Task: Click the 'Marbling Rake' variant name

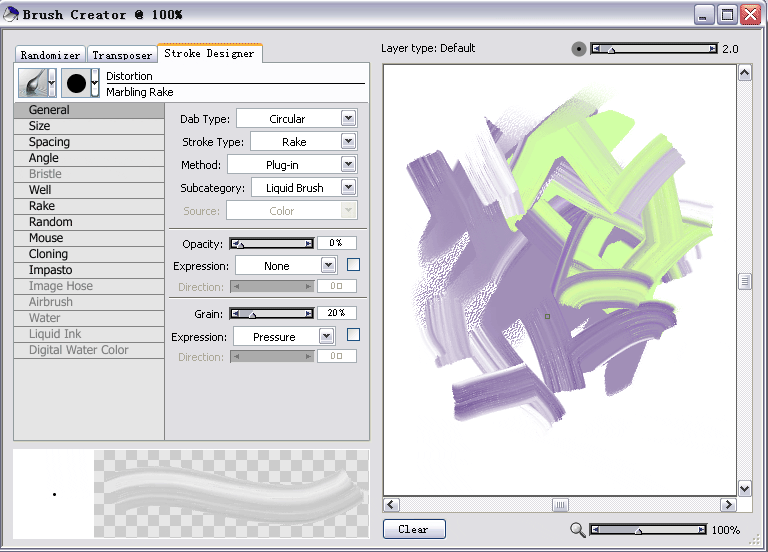Action: tap(140, 92)
